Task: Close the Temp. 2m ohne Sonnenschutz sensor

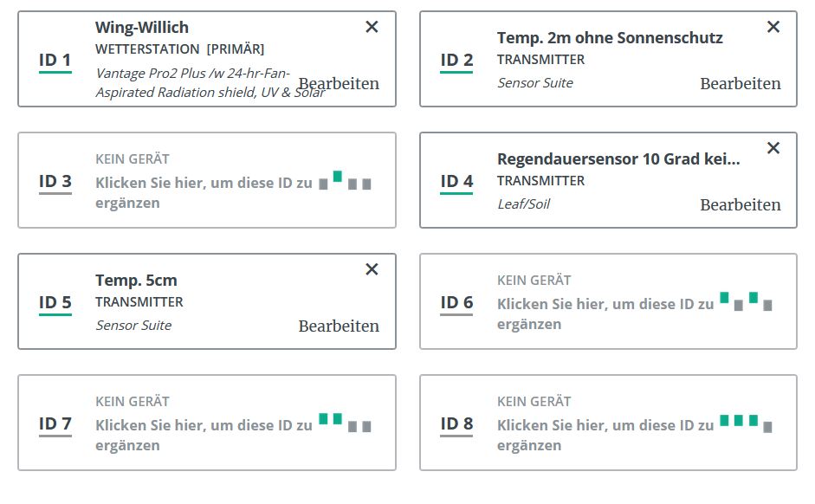Action: (773, 27)
